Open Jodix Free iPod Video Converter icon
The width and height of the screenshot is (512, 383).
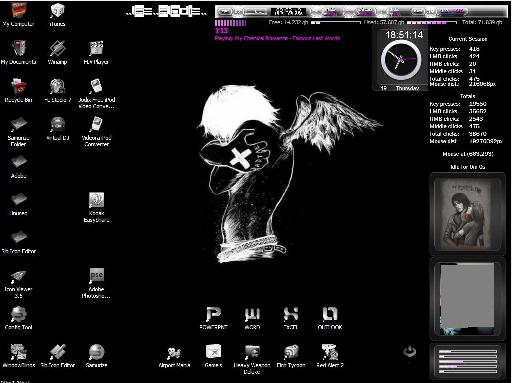click(x=96, y=93)
